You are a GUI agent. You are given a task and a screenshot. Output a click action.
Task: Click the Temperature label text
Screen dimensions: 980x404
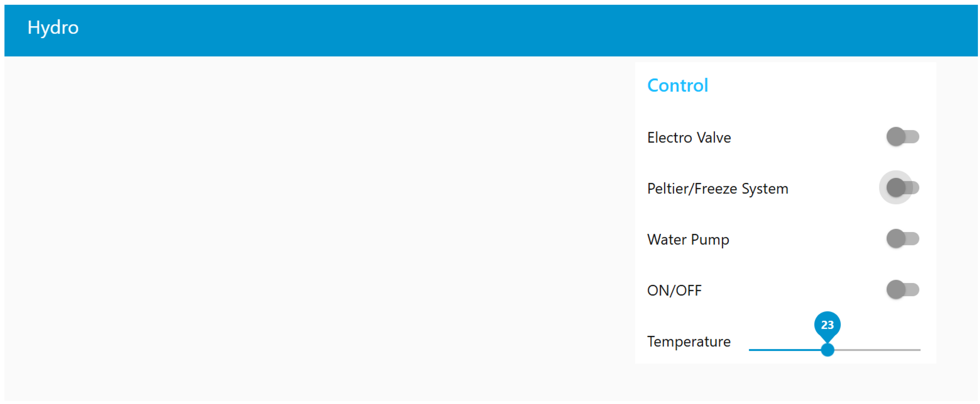click(x=688, y=342)
